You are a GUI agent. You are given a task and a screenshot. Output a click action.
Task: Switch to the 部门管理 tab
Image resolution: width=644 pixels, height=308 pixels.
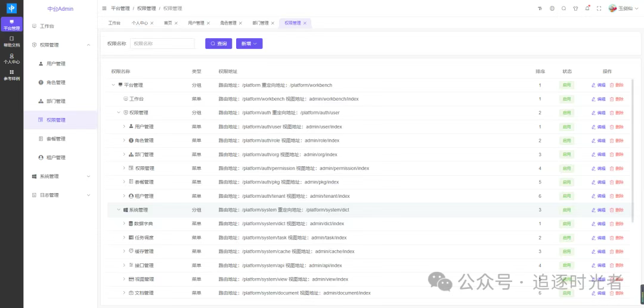[261, 23]
